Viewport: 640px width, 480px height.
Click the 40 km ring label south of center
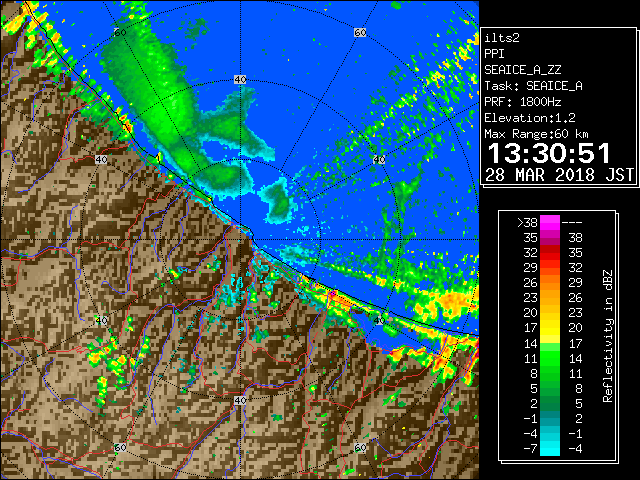click(x=240, y=400)
